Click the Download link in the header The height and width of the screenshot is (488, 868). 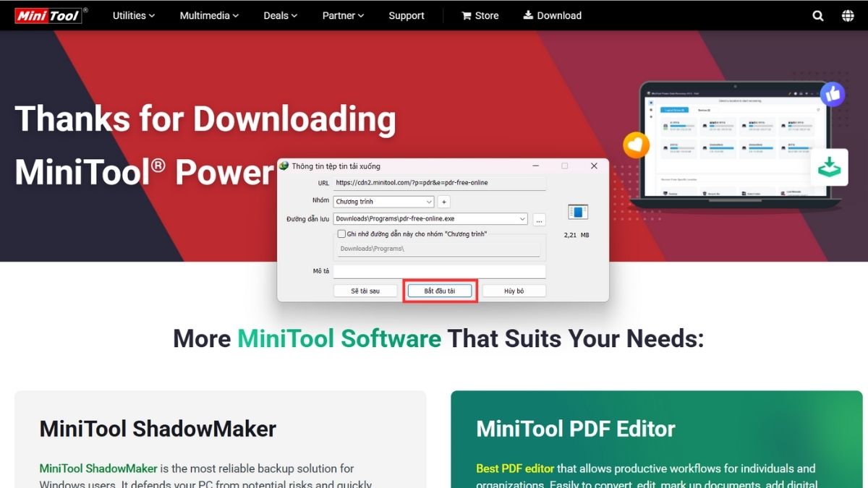553,15
